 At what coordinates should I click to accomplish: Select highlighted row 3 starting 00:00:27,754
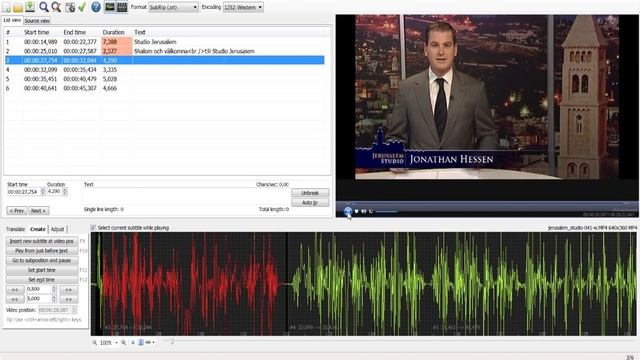click(x=164, y=60)
